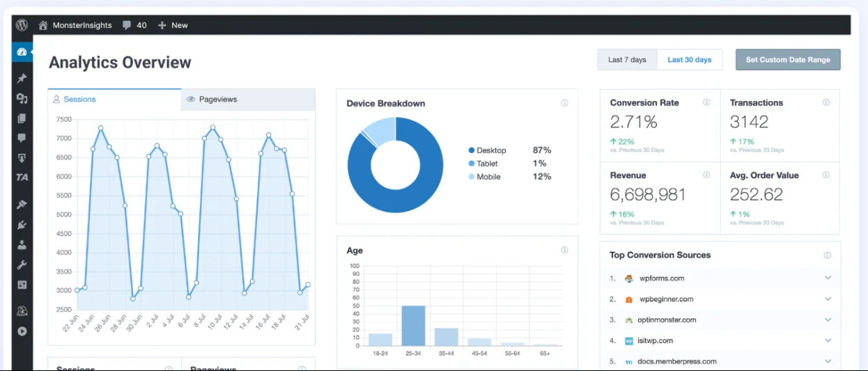Open the wrench Tools icon in sidebar

22,265
